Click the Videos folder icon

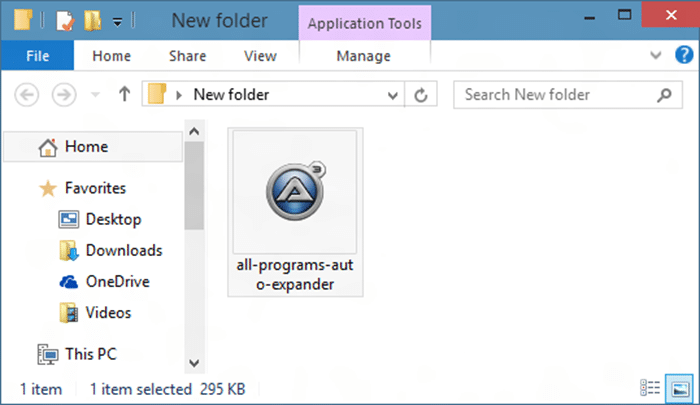tap(68, 313)
